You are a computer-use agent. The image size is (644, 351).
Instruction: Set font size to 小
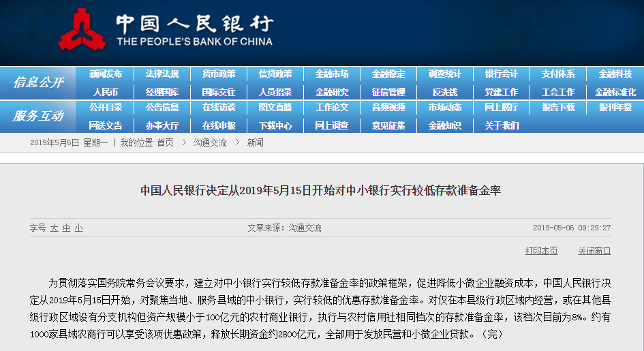click(x=79, y=228)
